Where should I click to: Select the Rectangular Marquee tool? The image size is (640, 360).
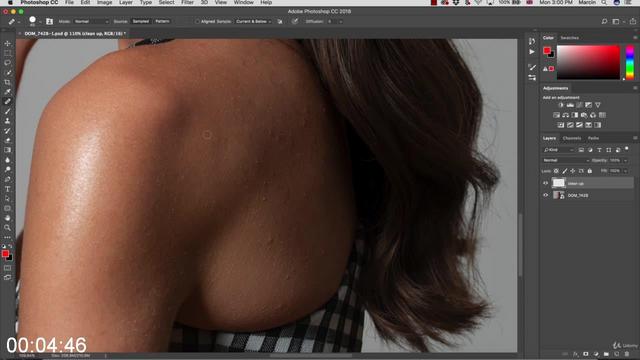[7, 53]
